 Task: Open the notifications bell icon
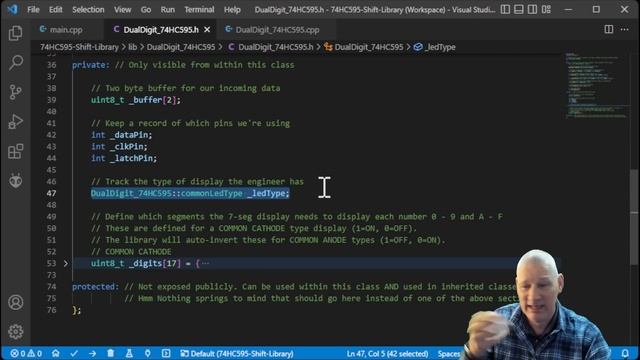[x=625, y=353]
